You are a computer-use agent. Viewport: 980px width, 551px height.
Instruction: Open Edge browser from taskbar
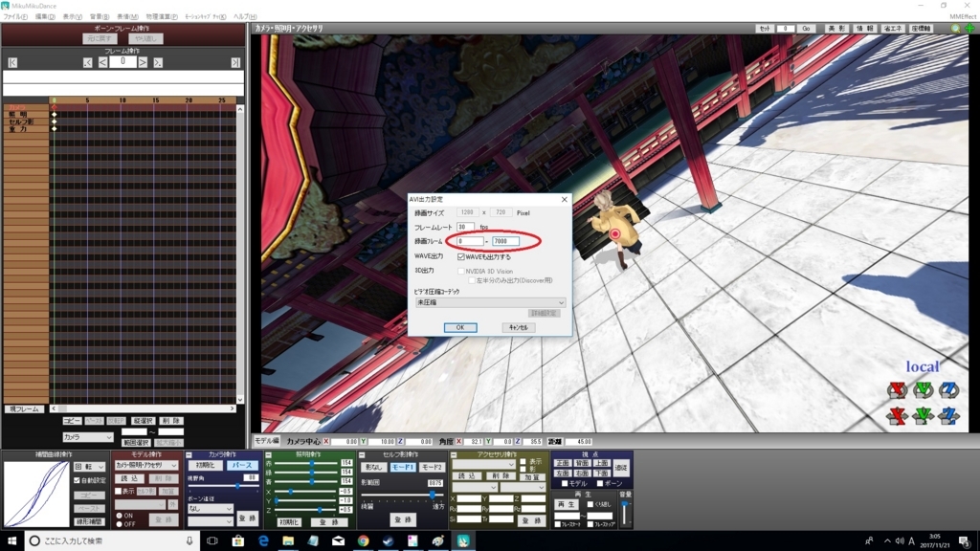point(263,540)
